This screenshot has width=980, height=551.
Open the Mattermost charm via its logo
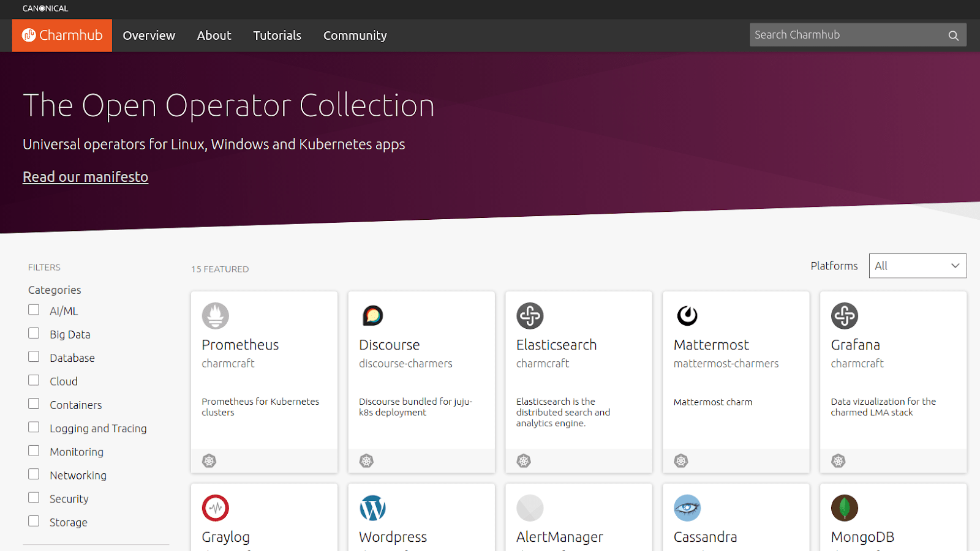click(x=687, y=316)
